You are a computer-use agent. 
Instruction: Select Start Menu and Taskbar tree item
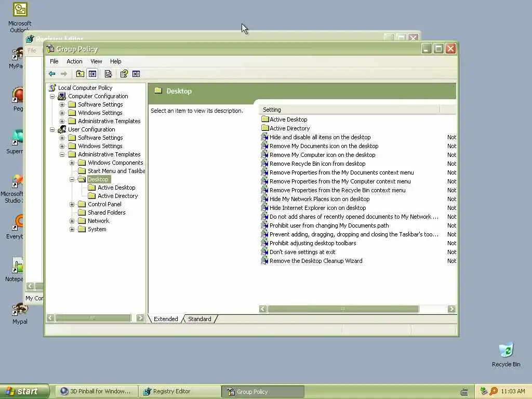pos(116,170)
